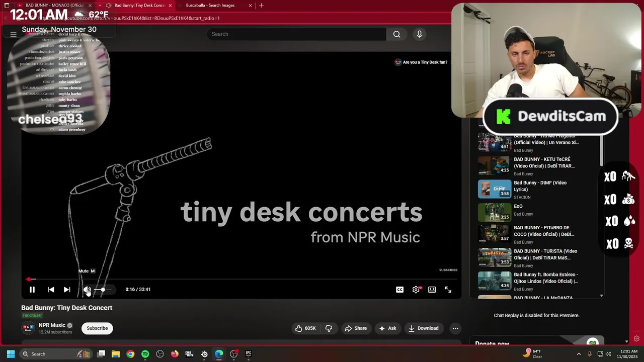Open the red gear settings in the browser corner
This screenshot has height=362, width=644.
pos(636,339)
